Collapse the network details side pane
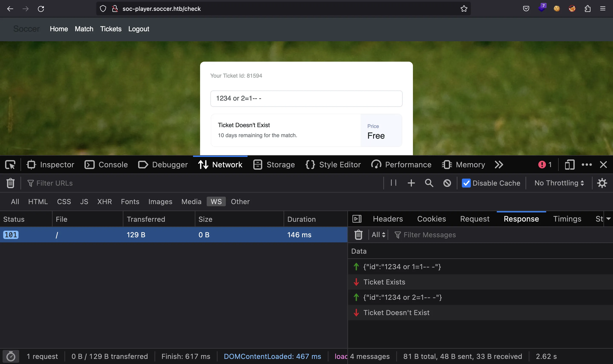The image size is (613, 364). pos(357,219)
